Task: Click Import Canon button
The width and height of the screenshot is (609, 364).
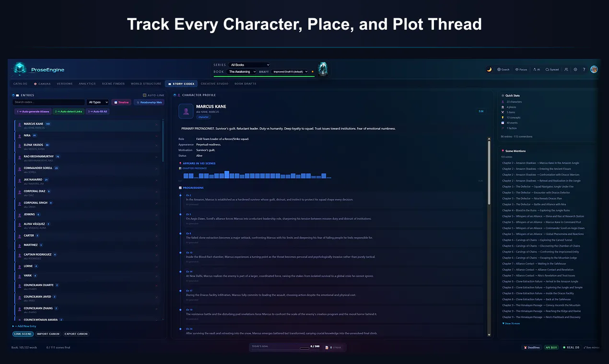Action: (48, 334)
